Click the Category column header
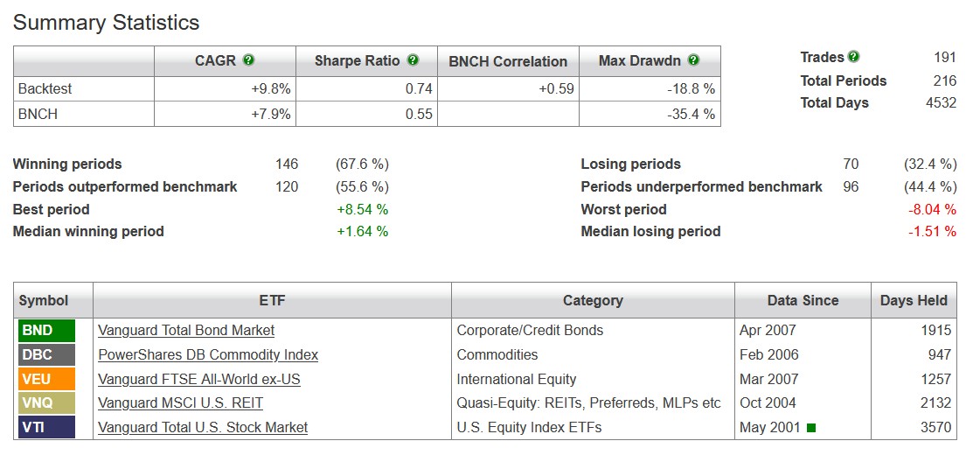 [593, 300]
